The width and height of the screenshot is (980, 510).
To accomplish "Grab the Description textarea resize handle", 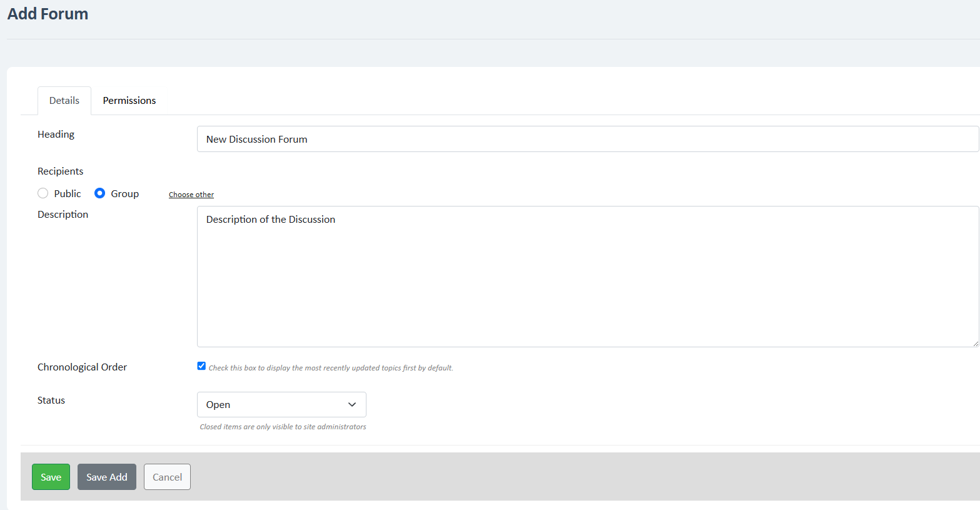I will 974,343.
